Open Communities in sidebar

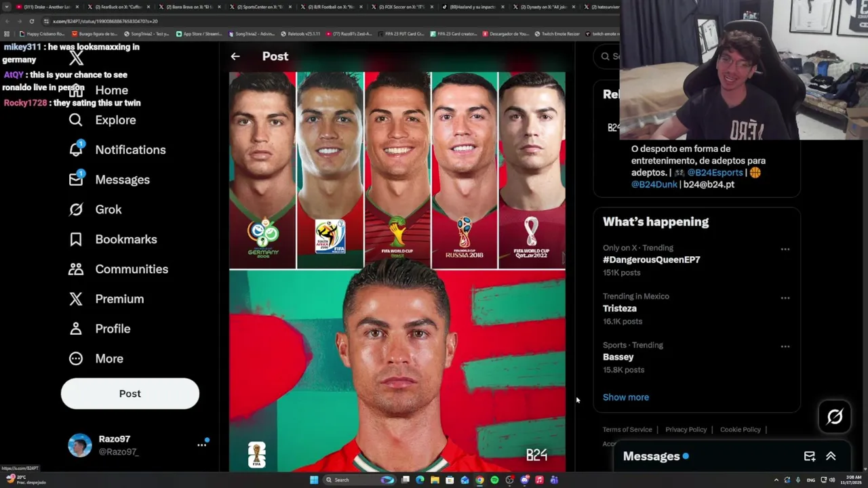point(118,269)
